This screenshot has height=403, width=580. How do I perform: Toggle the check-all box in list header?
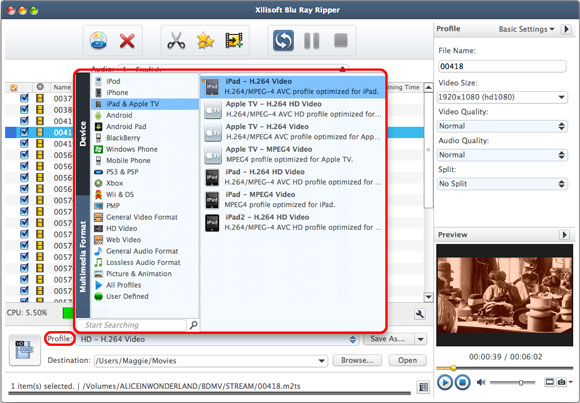14,88
